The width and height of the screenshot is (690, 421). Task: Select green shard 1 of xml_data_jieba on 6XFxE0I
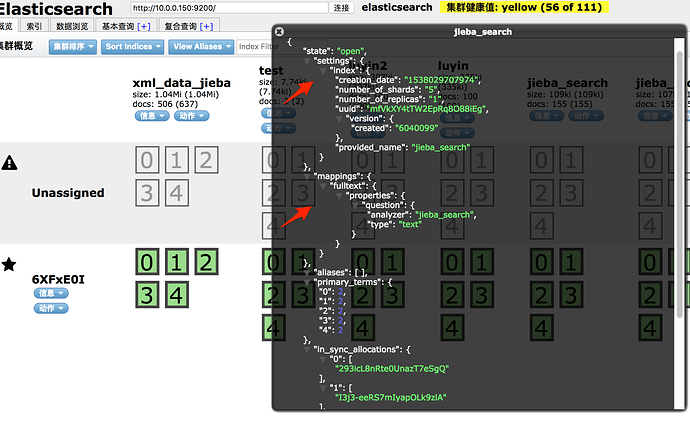point(176,262)
